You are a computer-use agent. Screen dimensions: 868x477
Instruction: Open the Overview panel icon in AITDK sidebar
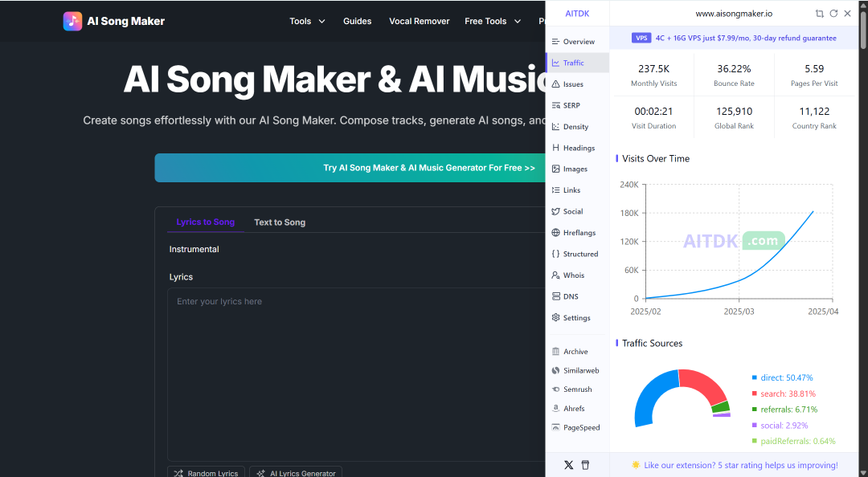click(x=556, y=42)
